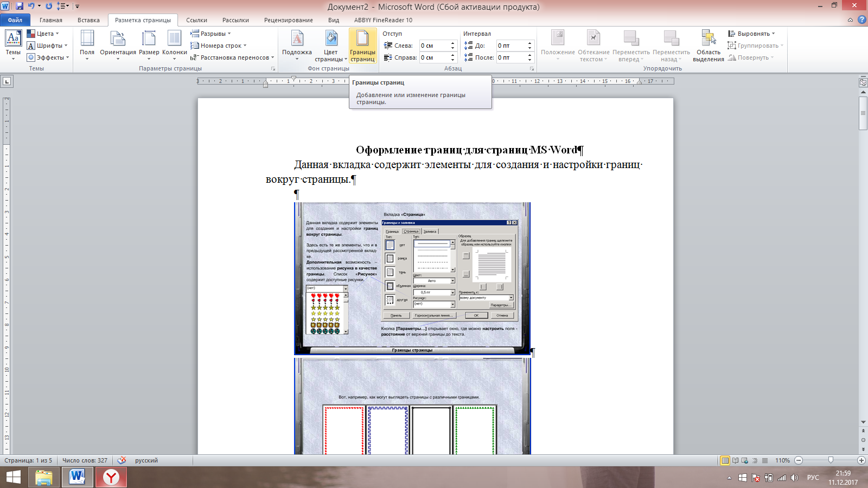Expand the Colors (Цвета) theme dropdown
868x488 pixels.
click(43, 34)
